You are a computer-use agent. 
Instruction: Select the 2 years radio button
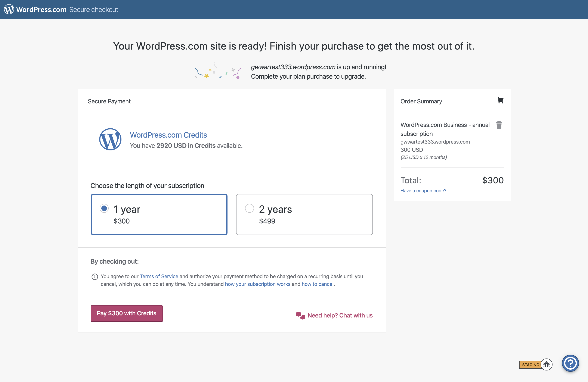(249, 208)
